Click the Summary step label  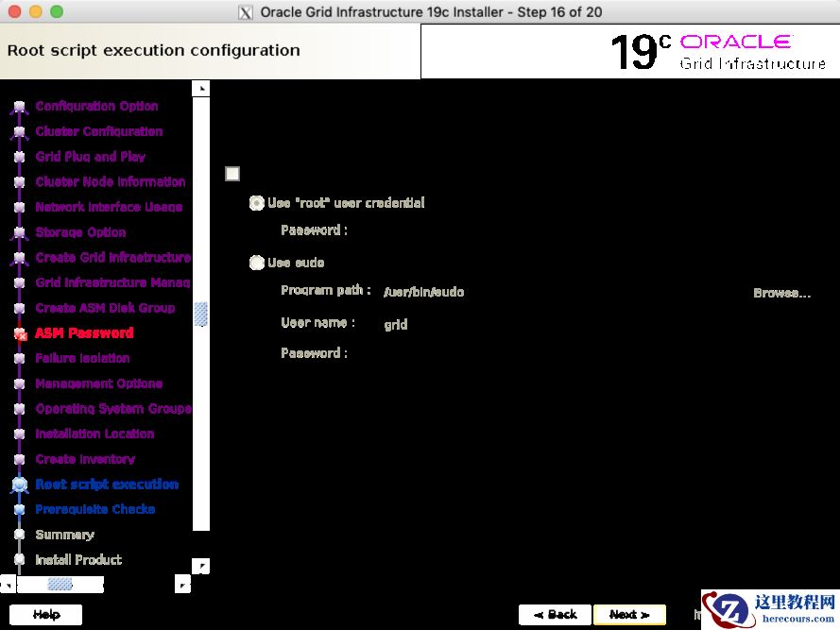pos(64,535)
